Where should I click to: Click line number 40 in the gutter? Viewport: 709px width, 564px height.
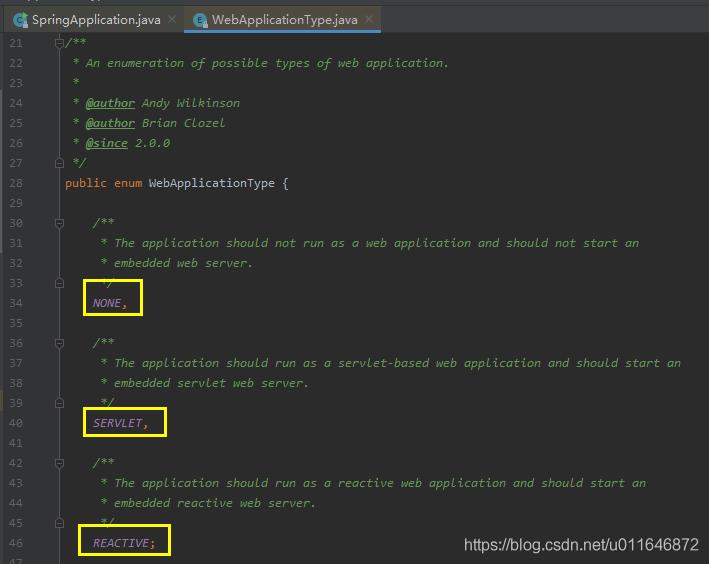tap(16, 423)
